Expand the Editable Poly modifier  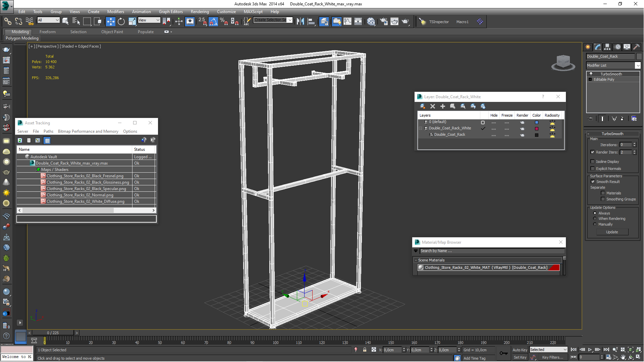[590, 79]
